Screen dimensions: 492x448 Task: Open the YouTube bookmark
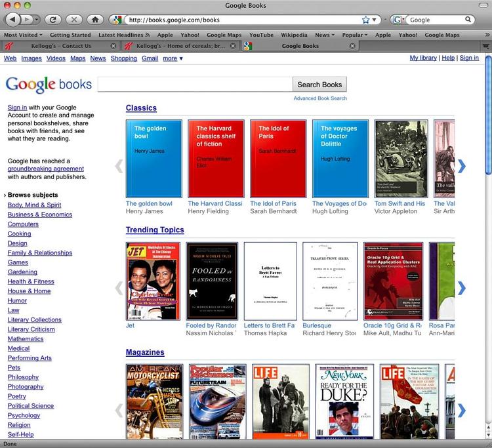click(x=261, y=35)
